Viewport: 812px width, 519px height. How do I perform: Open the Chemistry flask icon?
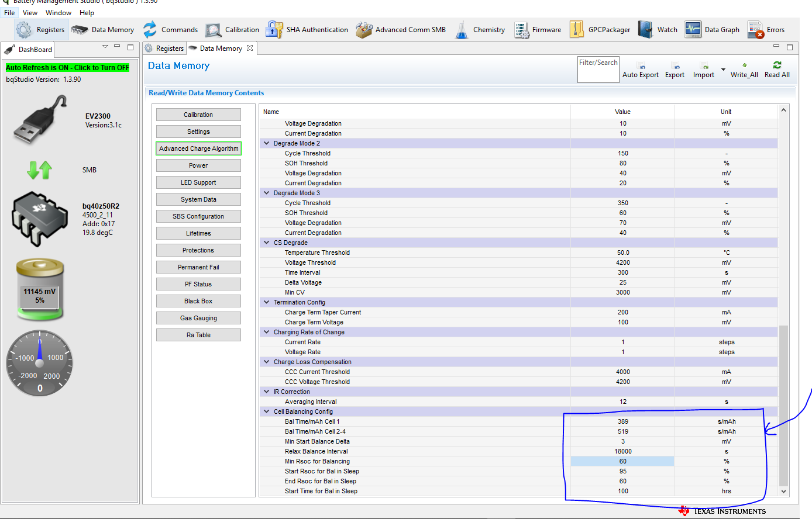pyautogui.click(x=462, y=30)
